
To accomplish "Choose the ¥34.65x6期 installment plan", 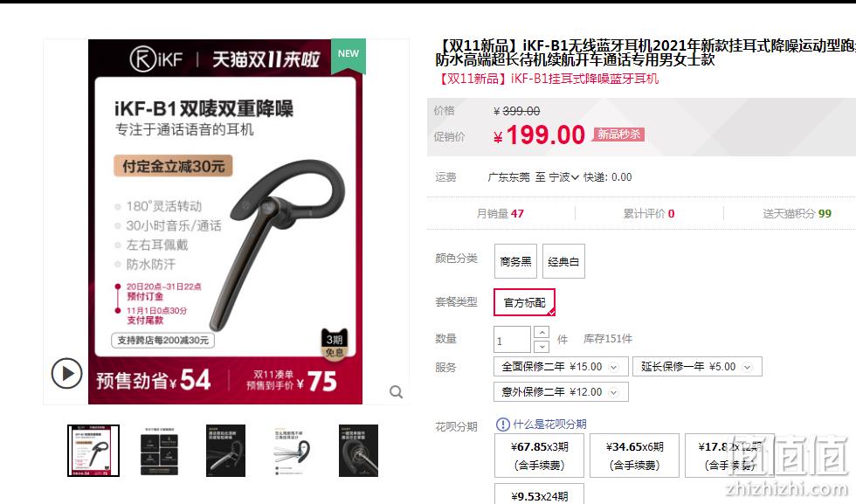I will point(634,455).
